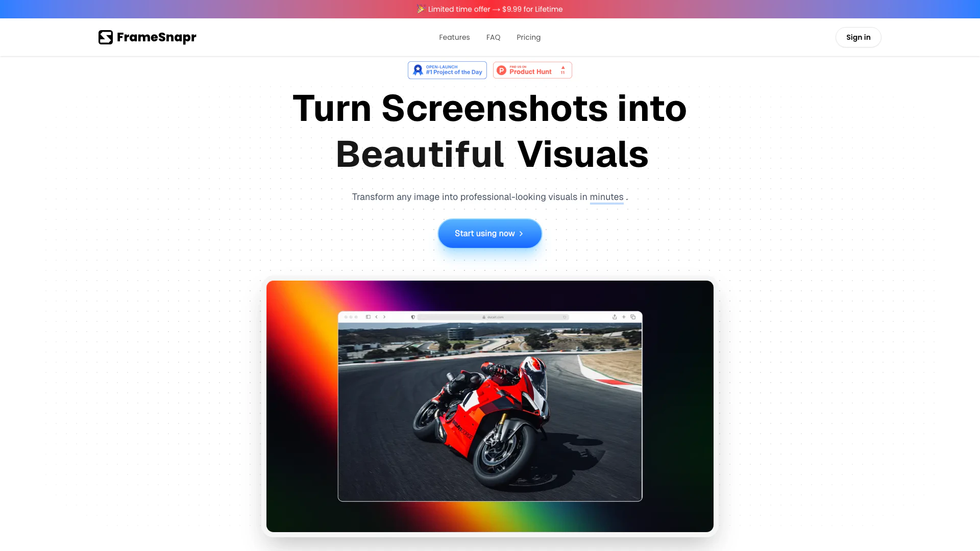Click the Product Hunt upvote arrow
The height and width of the screenshot is (551, 980).
tap(563, 67)
